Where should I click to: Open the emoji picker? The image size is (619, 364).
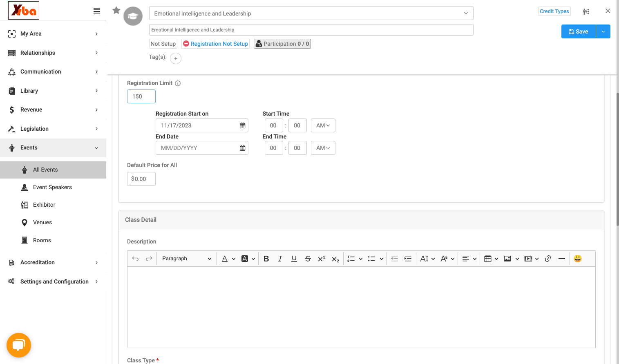578,259
